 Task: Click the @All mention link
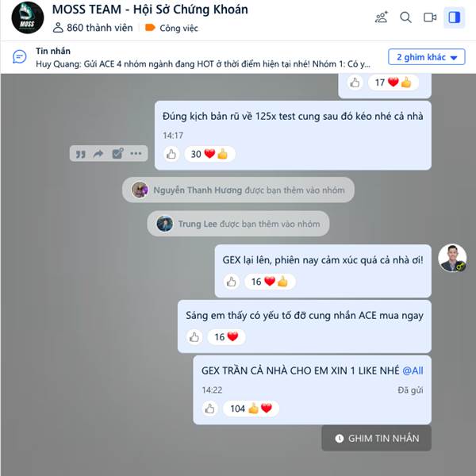click(x=413, y=370)
